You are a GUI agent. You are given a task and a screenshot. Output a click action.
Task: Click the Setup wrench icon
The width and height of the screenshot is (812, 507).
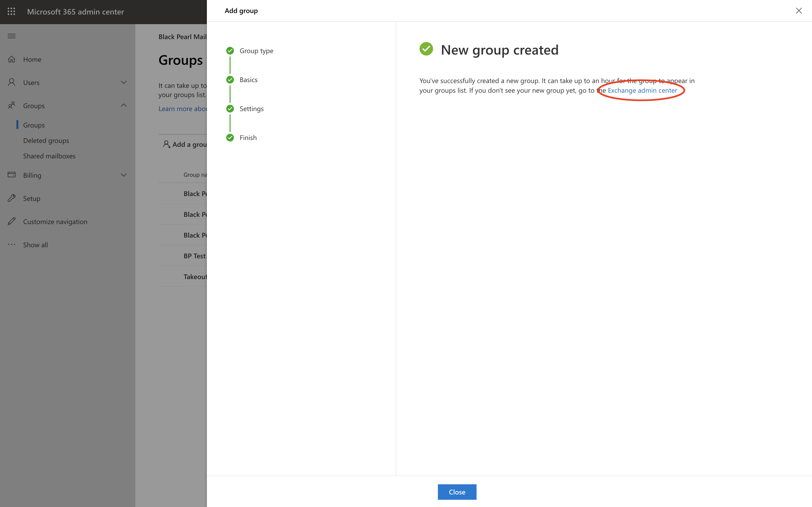[x=12, y=198]
